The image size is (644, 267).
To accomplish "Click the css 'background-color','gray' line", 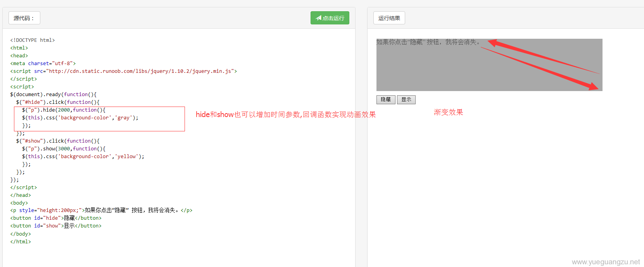I will pyautogui.click(x=80, y=117).
